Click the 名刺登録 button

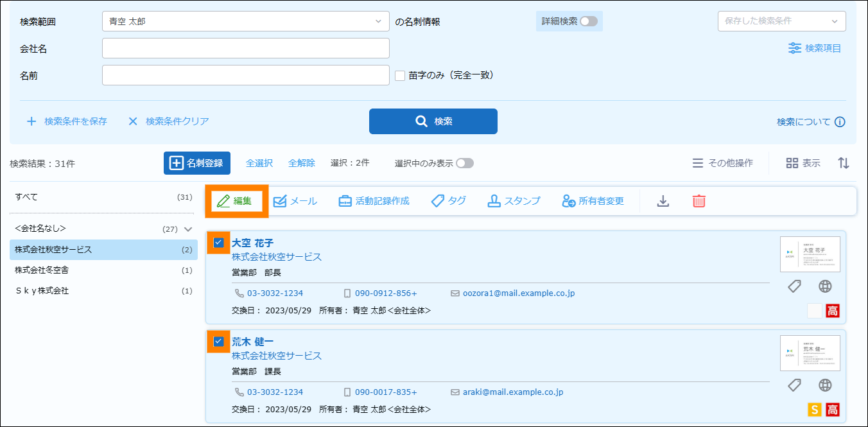tap(197, 163)
